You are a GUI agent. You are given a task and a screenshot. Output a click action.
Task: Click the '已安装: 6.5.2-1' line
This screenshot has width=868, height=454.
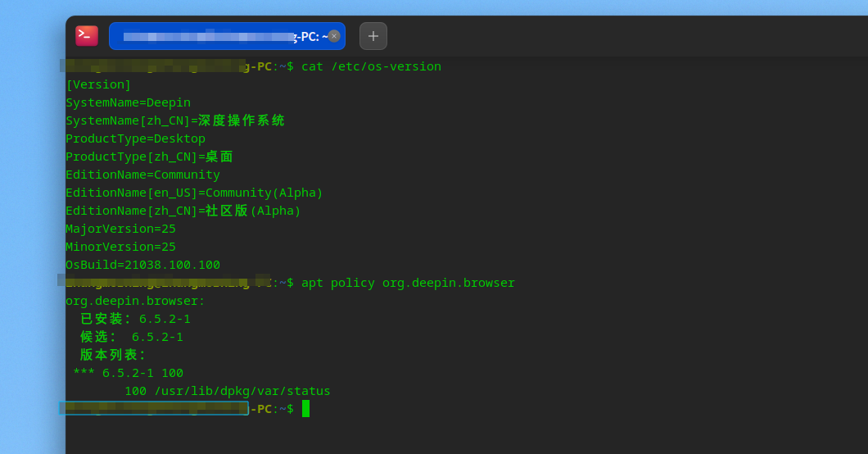[135, 319]
